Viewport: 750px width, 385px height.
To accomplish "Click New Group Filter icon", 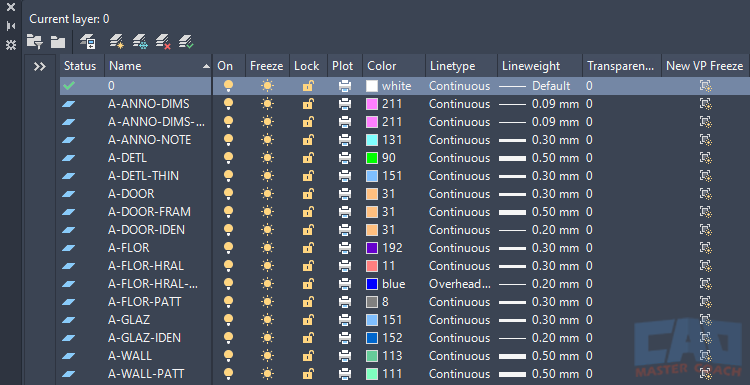I will point(58,42).
